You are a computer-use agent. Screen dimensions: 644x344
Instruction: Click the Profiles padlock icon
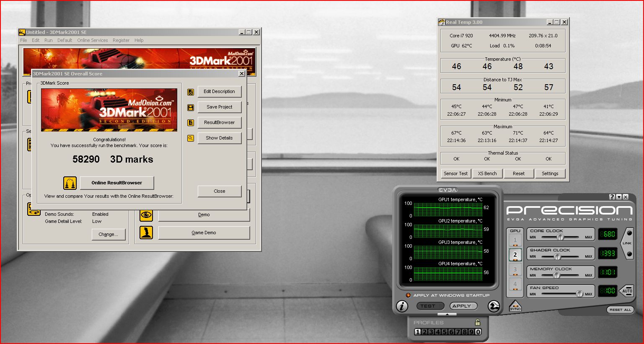click(477, 322)
